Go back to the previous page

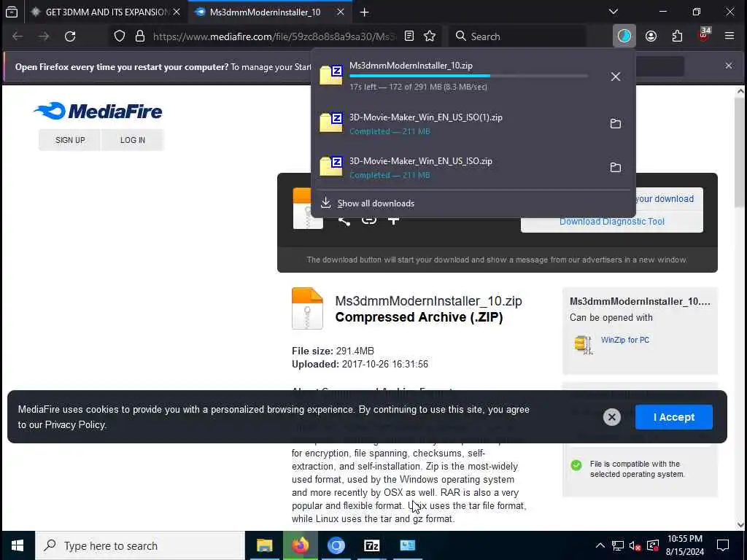18,36
